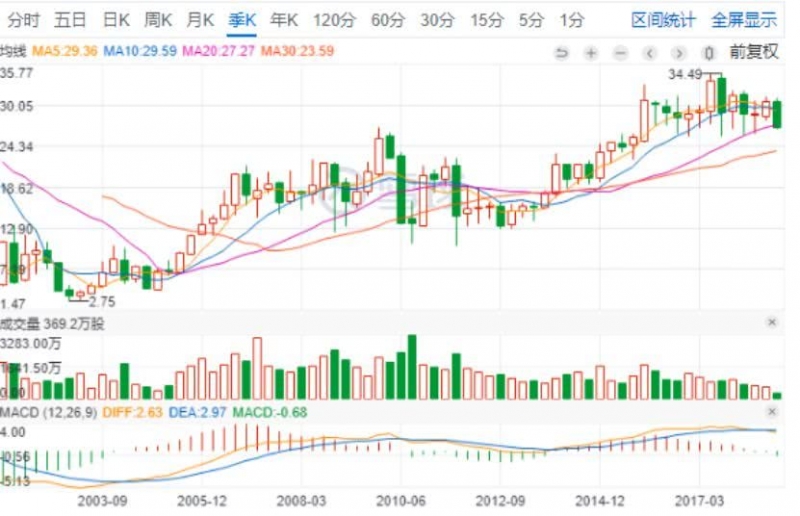Image resolution: width=800 pixels, height=516 pixels.
Task: Click the MA20:27.27 indicator label
Action: coord(218,51)
